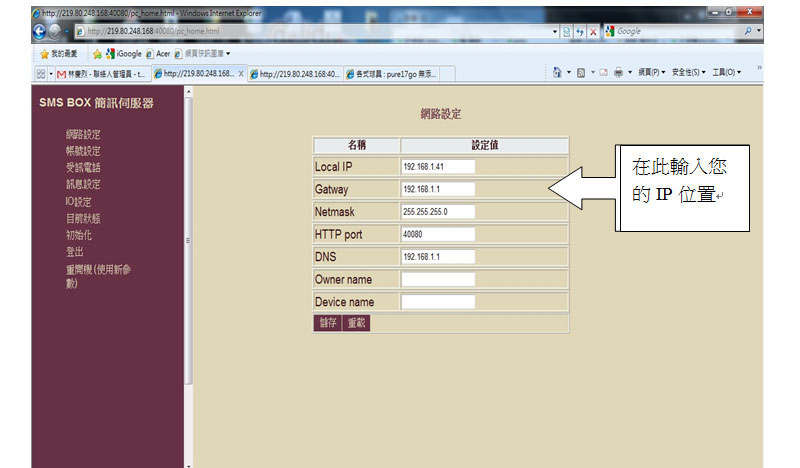The height and width of the screenshot is (468, 800).
Task: Click 重開機(使用新參數) in the sidebar
Action: tap(98, 276)
